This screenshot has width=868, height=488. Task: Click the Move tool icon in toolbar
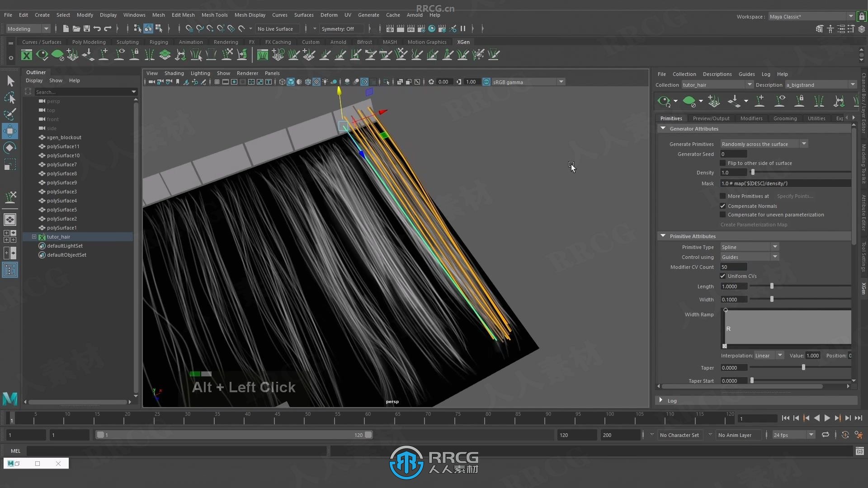point(10,131)
